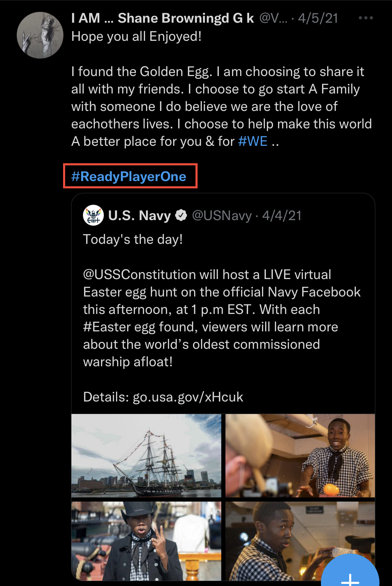Tap the U.S. Navy verified badge
The height and width of the screenshot is (586, 392).
click(181, 216)
